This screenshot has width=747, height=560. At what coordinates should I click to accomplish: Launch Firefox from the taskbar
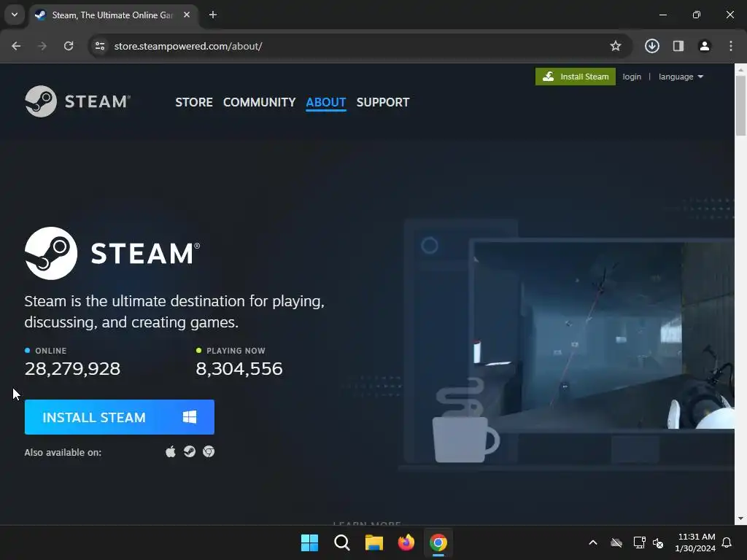(x=406, y=542)
